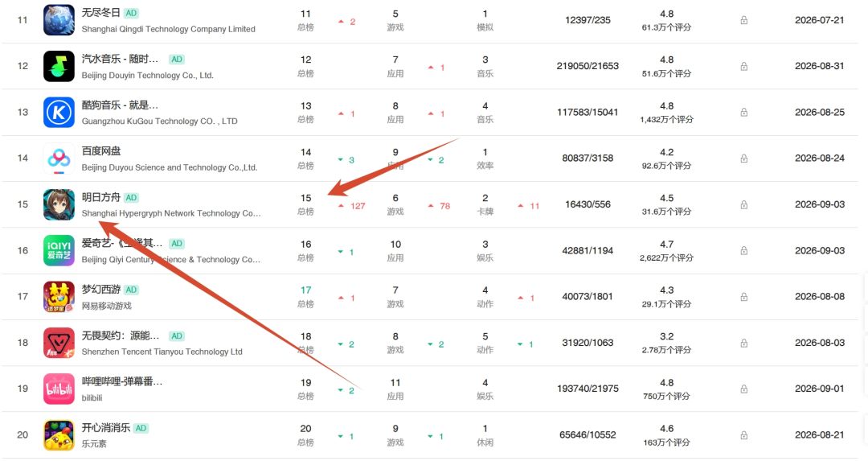Viewport: 868px width, 461px height.
Task: Click 1,432万个评分 rating count for 酷狗音乐
Action: click(x=666, y=120)
